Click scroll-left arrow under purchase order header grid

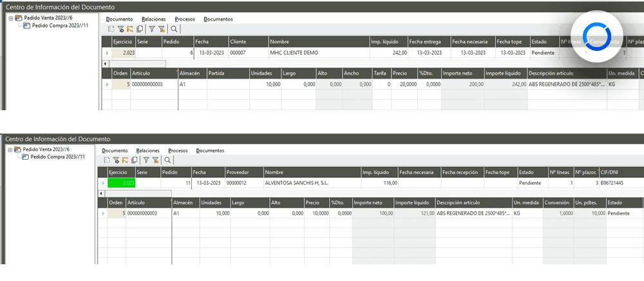(101, 193)
